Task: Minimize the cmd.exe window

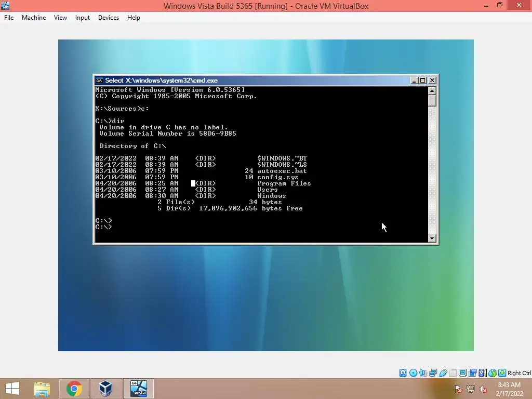Action: (414, 81)
